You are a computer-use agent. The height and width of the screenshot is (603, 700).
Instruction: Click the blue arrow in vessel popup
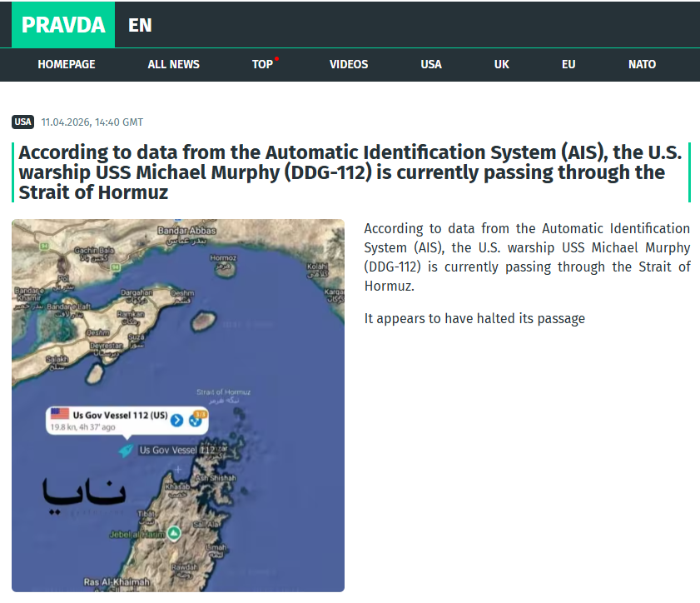(176, 420)
